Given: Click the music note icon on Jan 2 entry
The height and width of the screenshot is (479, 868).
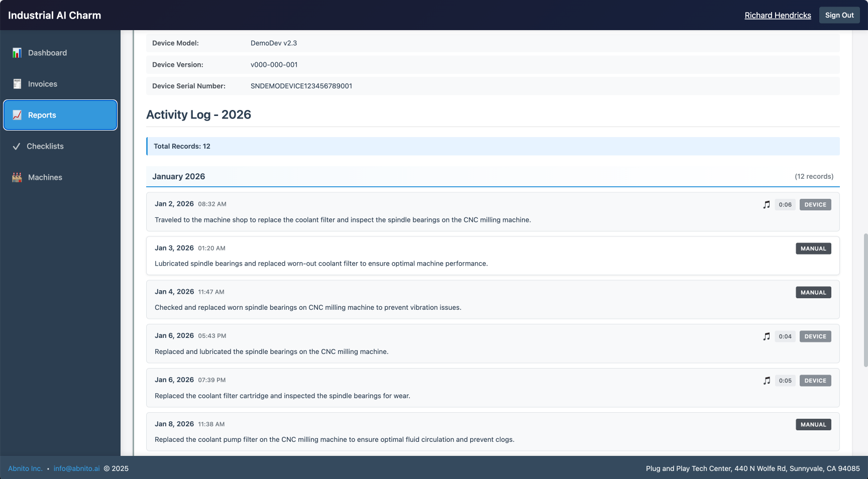Looking at the screenshot, I should (767, 204).
